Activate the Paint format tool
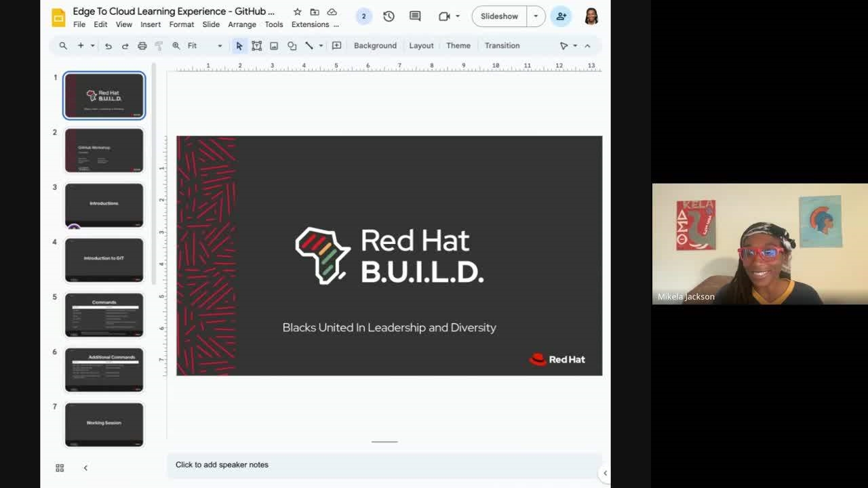The width and height of the screenshot is (868, 488). [159, 45]
